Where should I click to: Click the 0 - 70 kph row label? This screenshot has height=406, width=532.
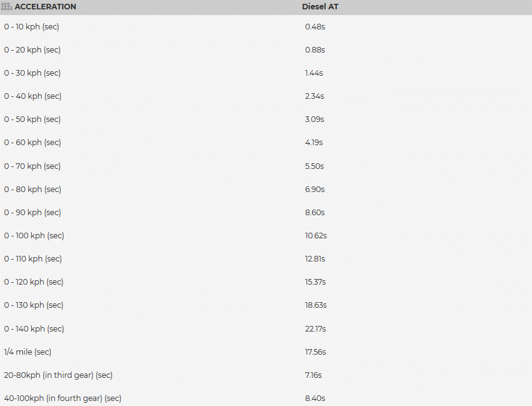tap(33, 166)
